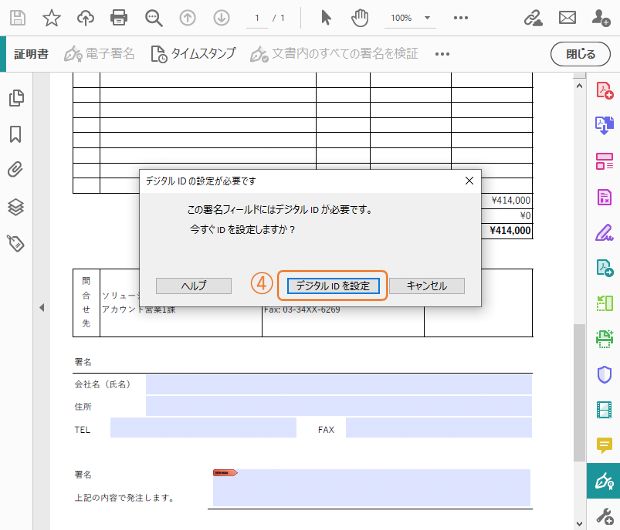
Task: Open the blue PDF plus tool
Action: coord(604,268)
